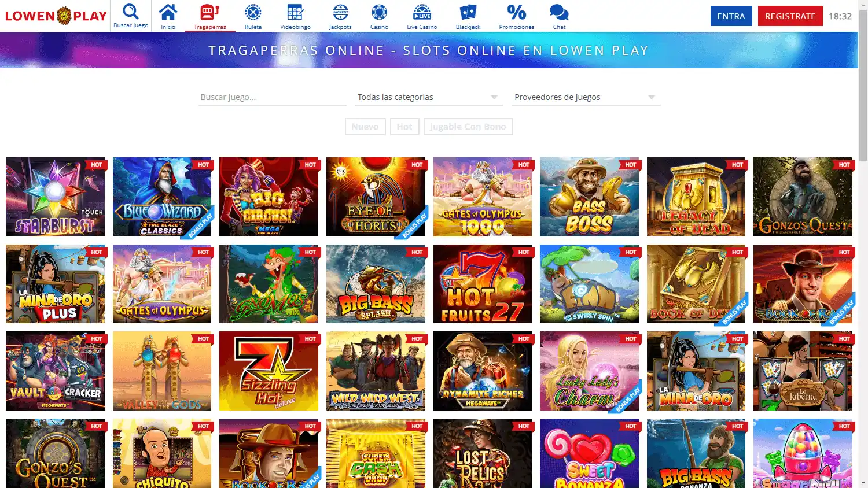Screen dimensions: 868x488
Task: Open the Blue Wizard game thumbnail
Action: tap(162, 197)
